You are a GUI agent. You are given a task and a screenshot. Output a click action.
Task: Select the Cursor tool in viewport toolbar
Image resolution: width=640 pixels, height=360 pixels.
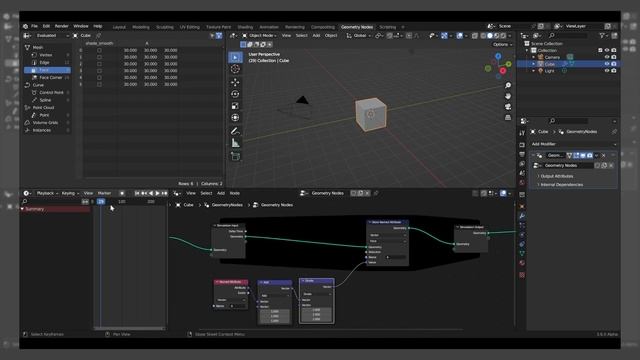235,69
